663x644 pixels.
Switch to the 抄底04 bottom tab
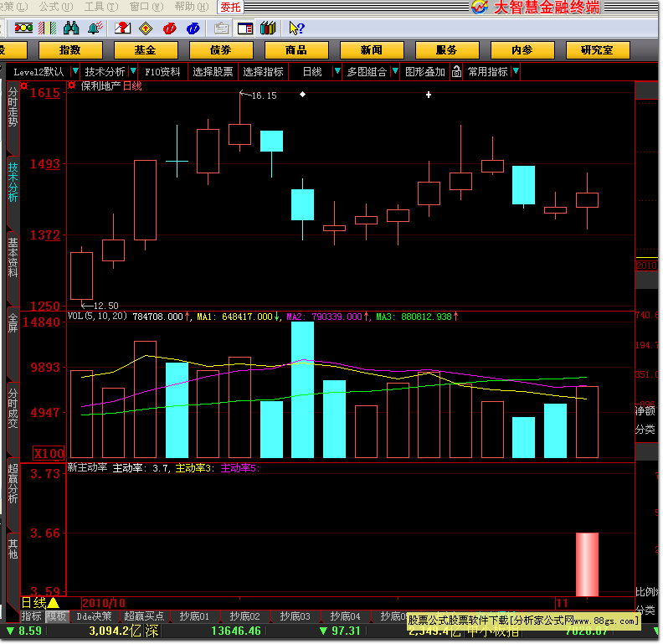345,616
